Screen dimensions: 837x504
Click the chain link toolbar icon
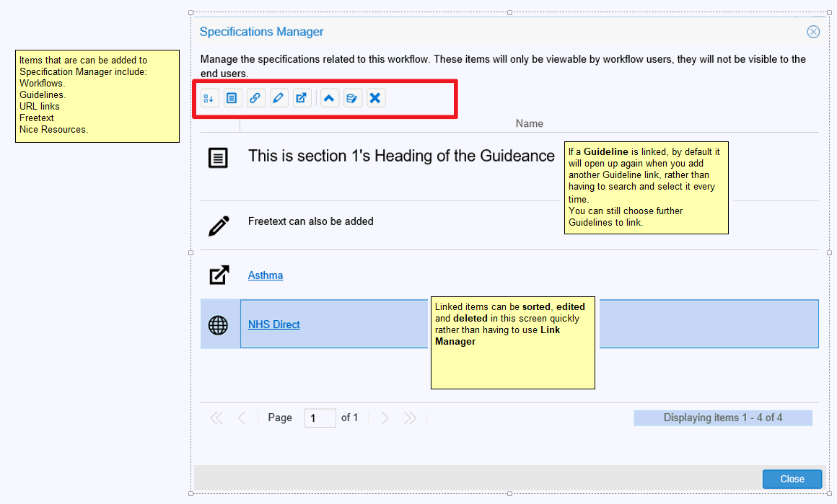[x=255, y=98]
